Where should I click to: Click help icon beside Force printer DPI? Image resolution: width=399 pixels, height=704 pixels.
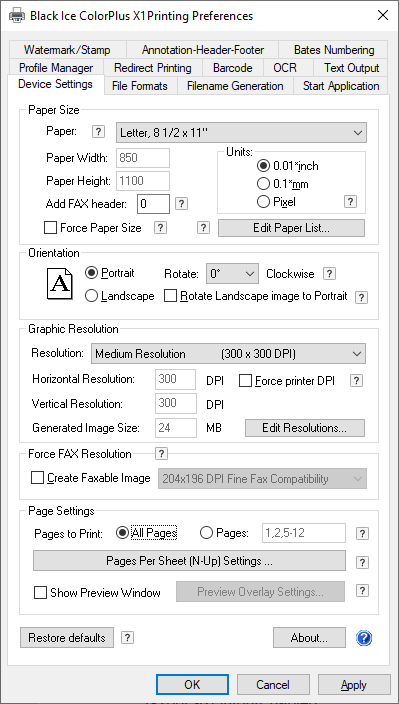(356, 381)
